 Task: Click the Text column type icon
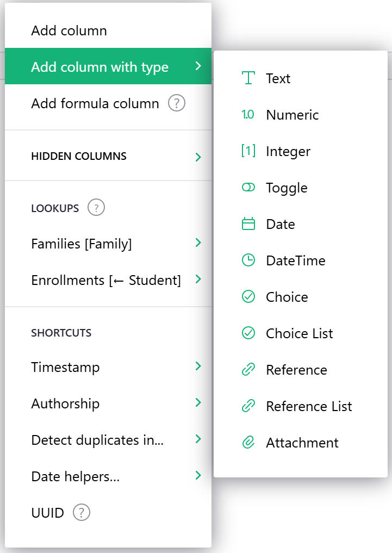tap(248, 78)
